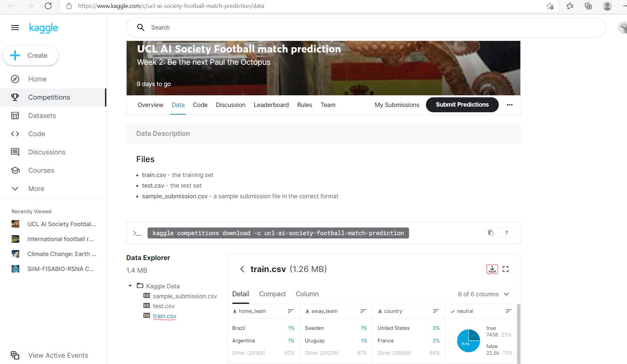The height and width of the screenshot is (364, 627).
Task: Open sample_submission.csv in Data Explorer
Action: [x=185, y=296]
